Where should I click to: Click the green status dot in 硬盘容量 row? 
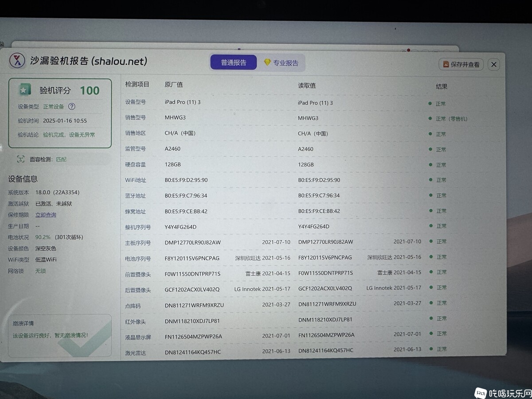pyautogui.click(x=430, y=164)
